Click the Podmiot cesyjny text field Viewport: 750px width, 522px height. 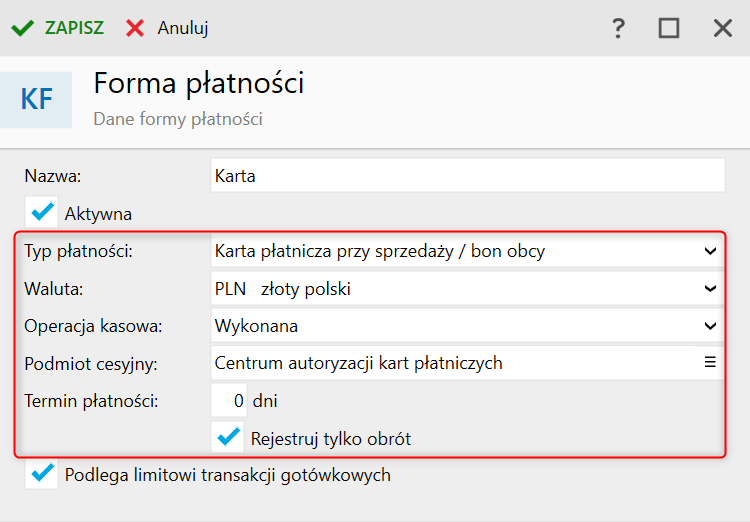(x=450, y=363)
